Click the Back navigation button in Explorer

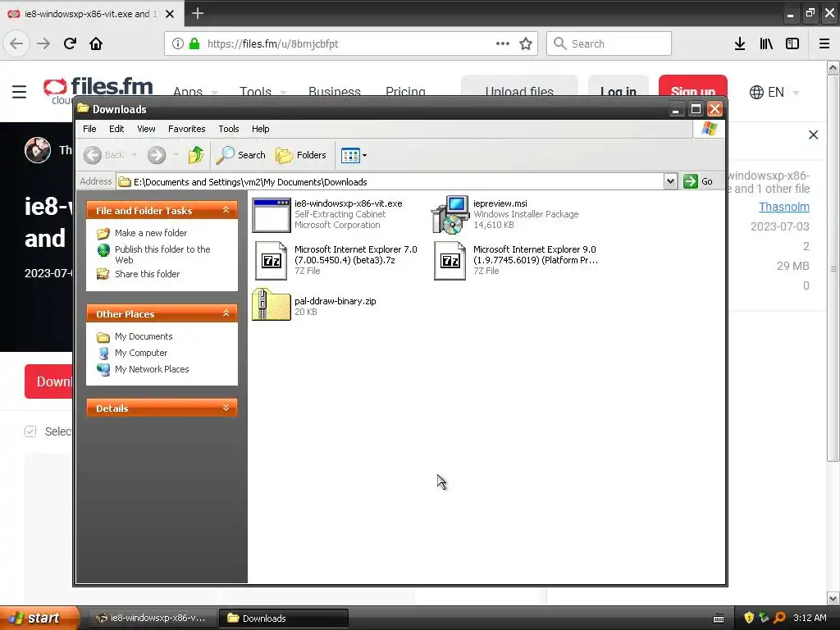click(104, 155)
